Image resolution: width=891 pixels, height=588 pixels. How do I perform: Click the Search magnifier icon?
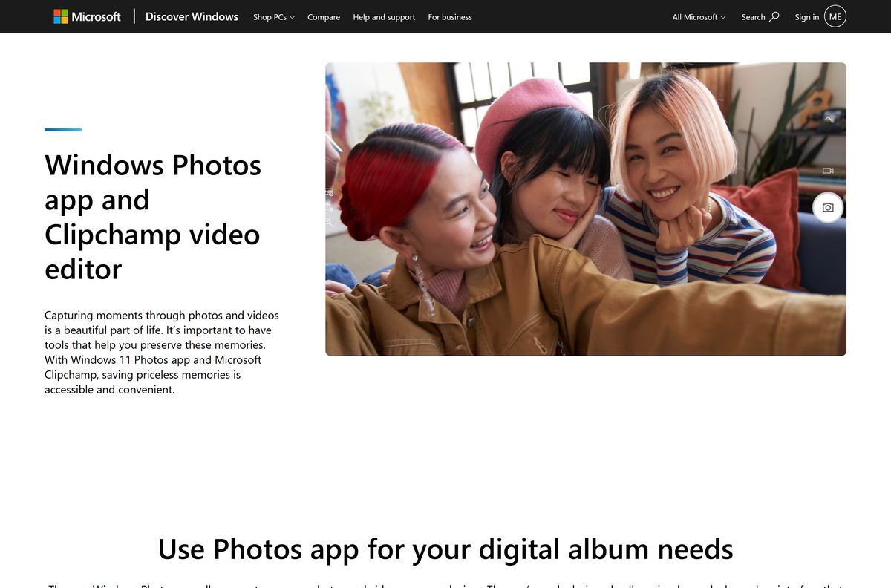coord(774,16)
